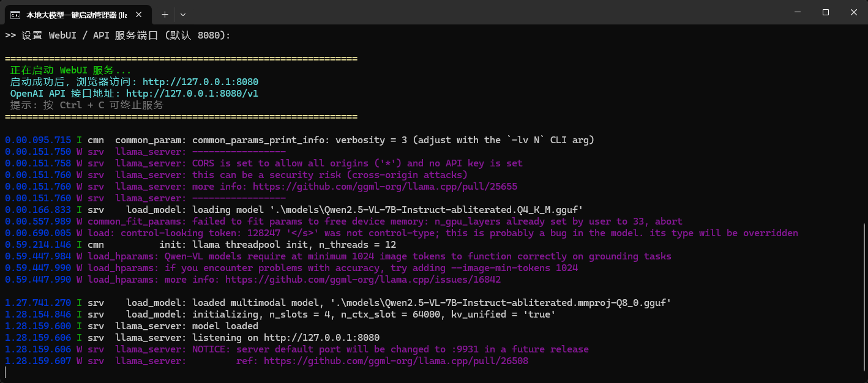
Task: Close the terminal window
Action: [x=853, y=12]
